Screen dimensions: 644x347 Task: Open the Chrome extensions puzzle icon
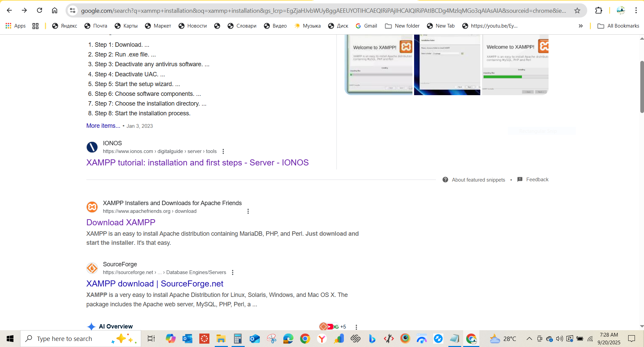(599, 10)
